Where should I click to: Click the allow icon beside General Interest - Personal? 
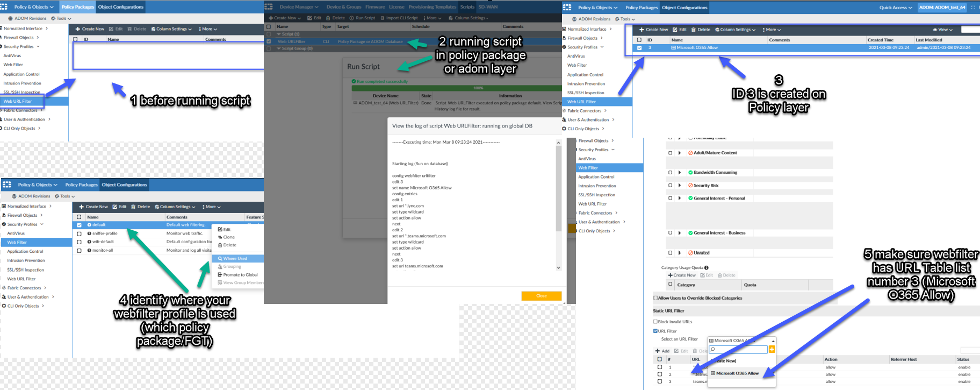[x=690, y=198]
